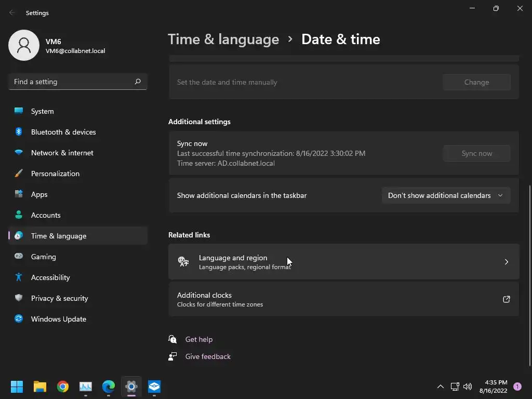Click the Bluetooth icon in sidebar
The width and height of the screenshot is (532, 399).
coord(19,131)
